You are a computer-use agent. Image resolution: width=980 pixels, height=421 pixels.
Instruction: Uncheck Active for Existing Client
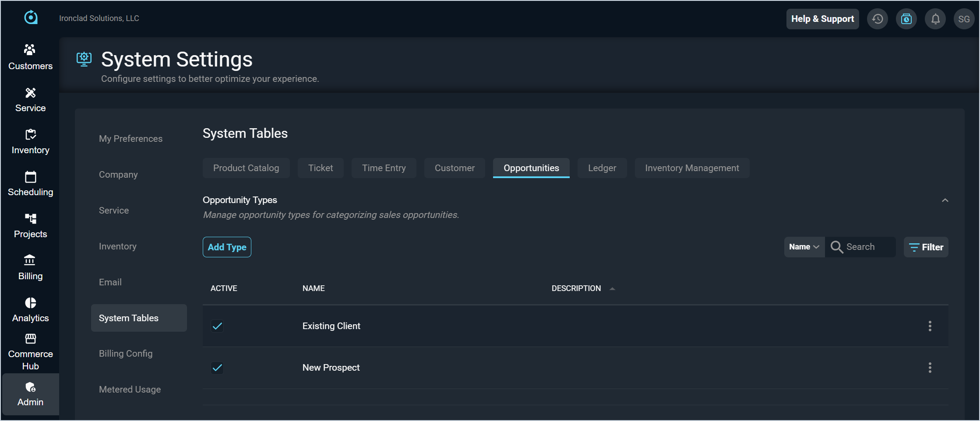tap(217, 326)
